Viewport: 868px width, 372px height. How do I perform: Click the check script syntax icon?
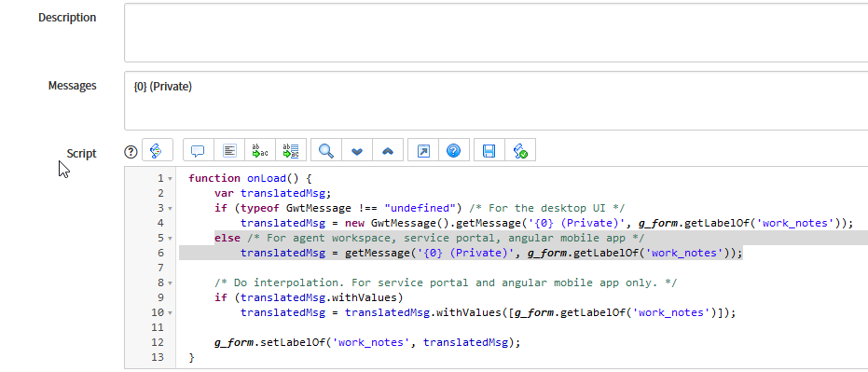[x=520, y=150]
